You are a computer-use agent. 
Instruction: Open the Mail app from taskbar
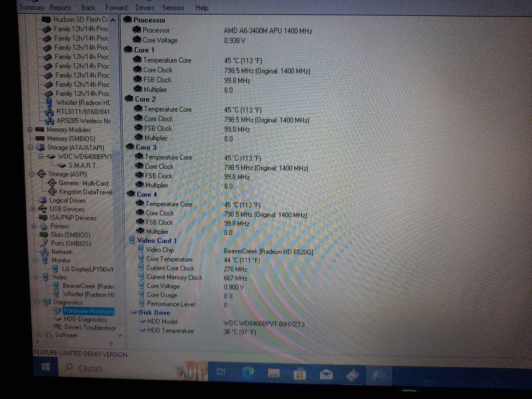point(326,375)
